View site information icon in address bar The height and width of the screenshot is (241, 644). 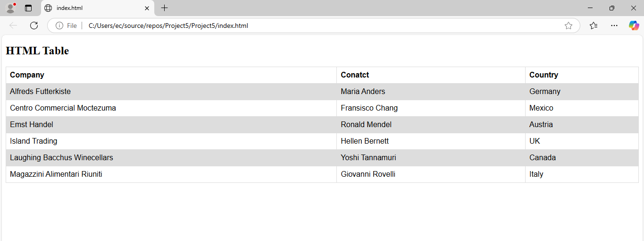click(x=59, y=26)
